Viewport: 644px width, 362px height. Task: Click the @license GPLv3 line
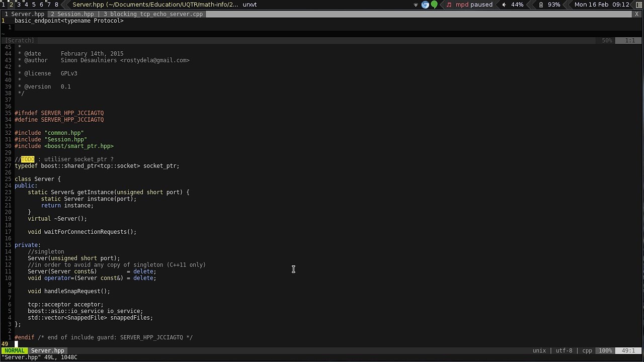point(47,73)
